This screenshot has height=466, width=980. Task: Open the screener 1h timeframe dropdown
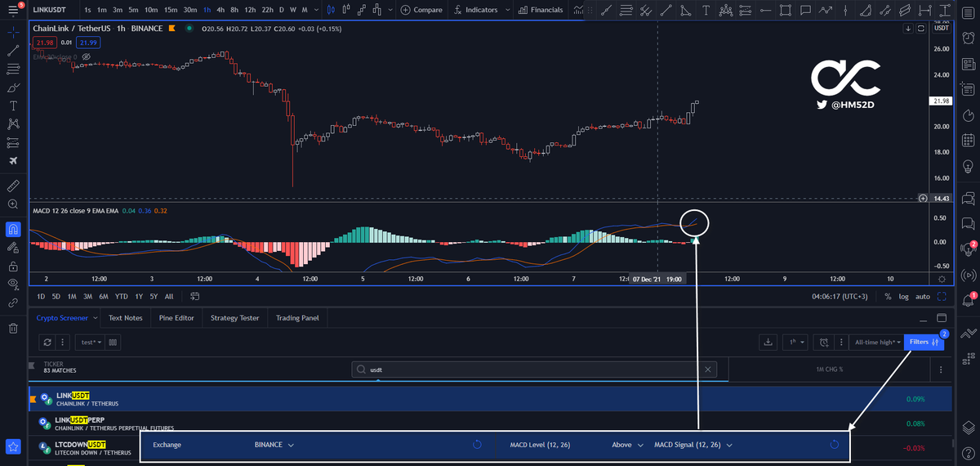(x=795, y=342)
